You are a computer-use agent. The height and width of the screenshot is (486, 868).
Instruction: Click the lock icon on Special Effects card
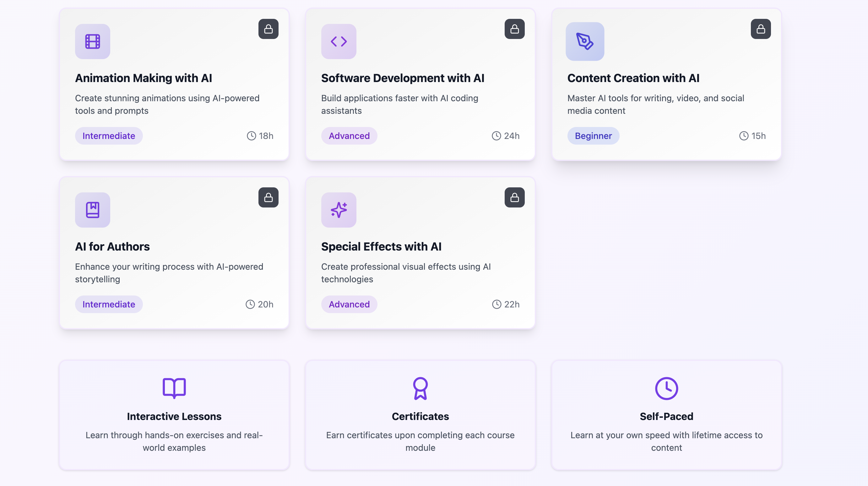point(514,197)
